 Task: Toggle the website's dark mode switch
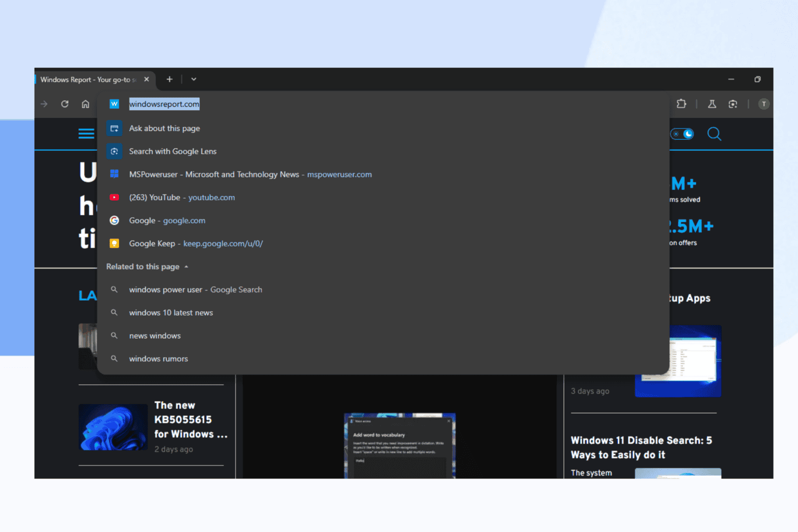pos(682,134)
